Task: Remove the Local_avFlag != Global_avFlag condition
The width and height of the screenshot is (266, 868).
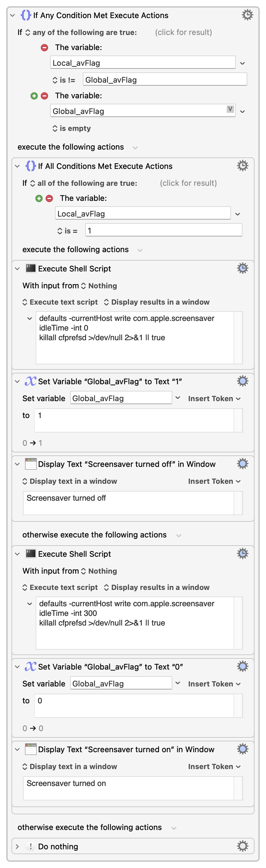Action: pos(44,48)
